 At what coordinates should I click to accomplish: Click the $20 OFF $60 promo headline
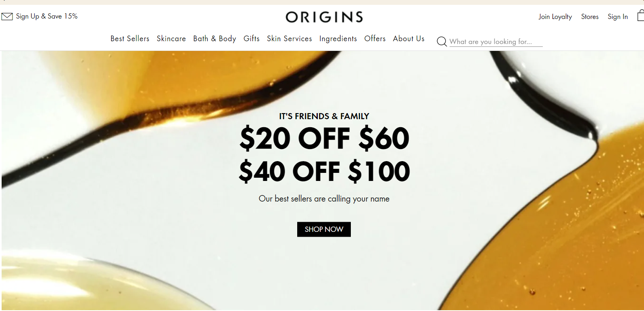pyautogui.click(x=324, y=139)
